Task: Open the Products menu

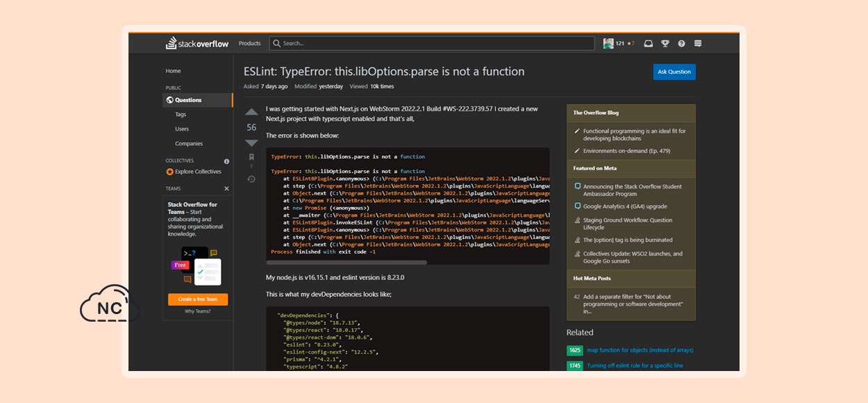Action: pyautogui.click(x=250, y=43)
